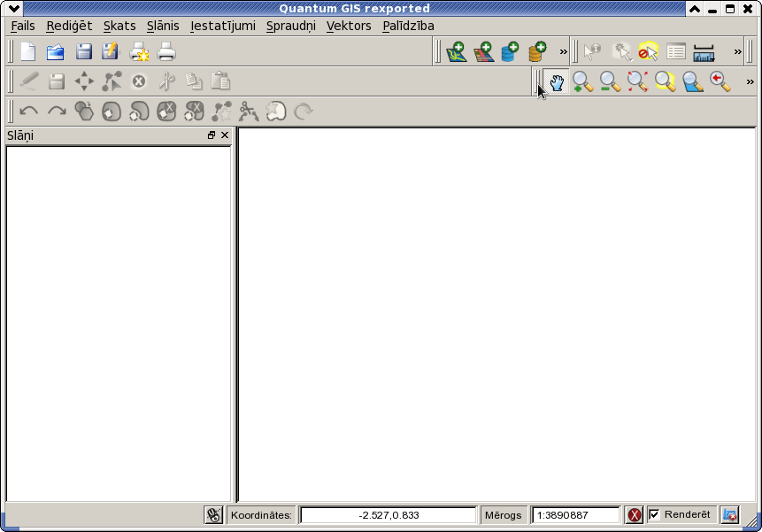Save project as icon with pencil

coord(111,51)
